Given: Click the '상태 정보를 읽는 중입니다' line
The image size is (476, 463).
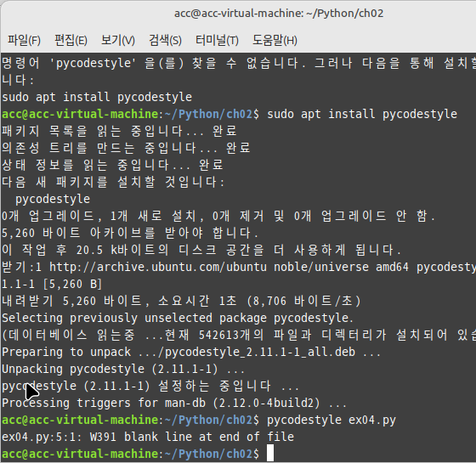Looking at the screenshot, I should click(x=112, y=165).
